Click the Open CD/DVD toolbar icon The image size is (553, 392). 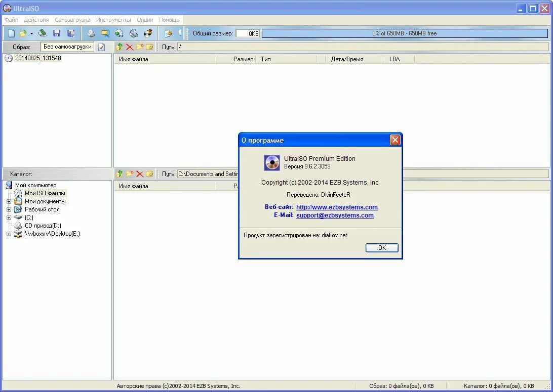(x=43, y=33)
